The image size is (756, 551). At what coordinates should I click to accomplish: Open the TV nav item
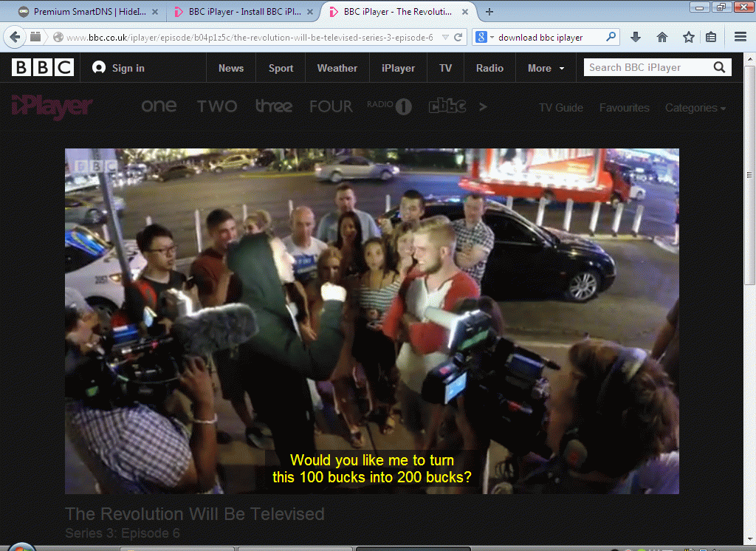point(445,68)
